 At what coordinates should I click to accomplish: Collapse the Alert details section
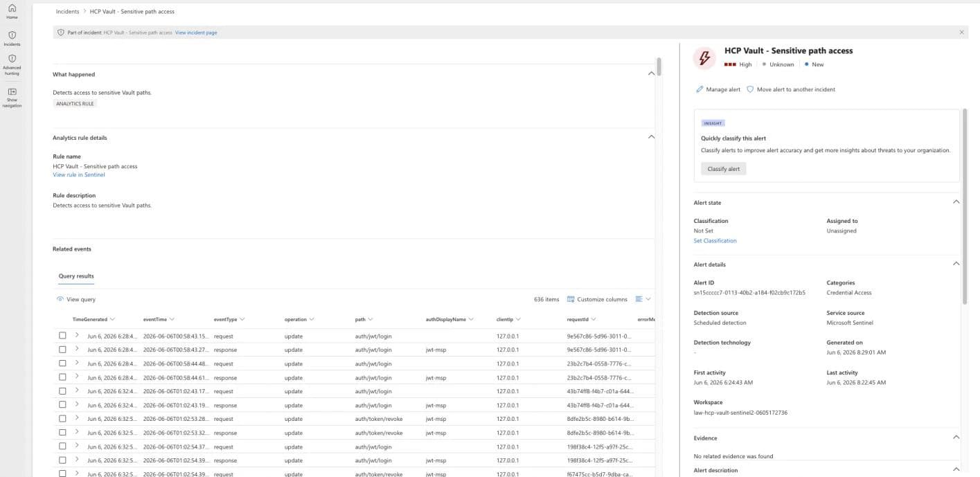click(x=956, y=264)
